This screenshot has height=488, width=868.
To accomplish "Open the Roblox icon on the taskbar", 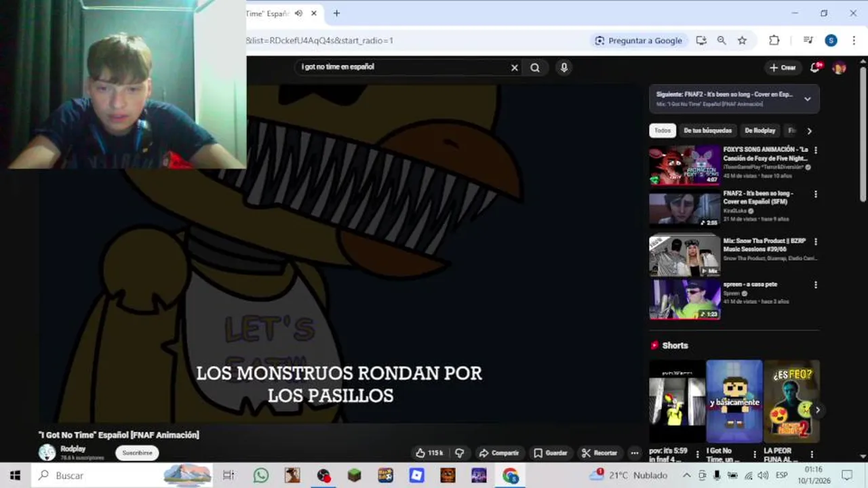I will [416, 475].
